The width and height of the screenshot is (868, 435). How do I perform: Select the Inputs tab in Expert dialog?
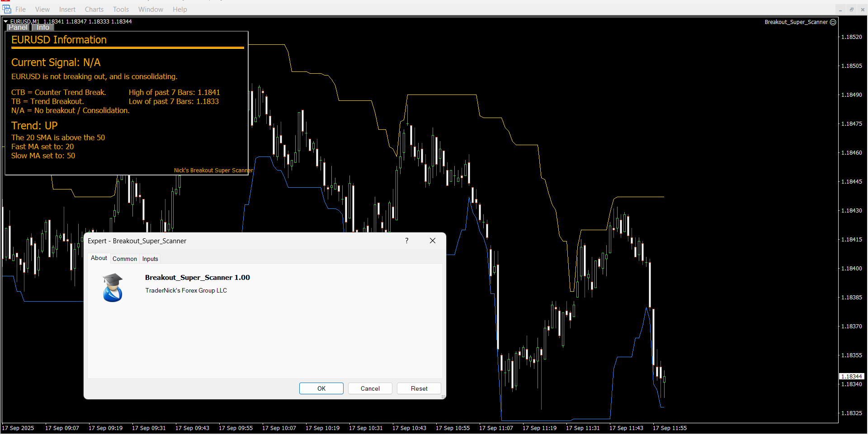pos(150,259)
